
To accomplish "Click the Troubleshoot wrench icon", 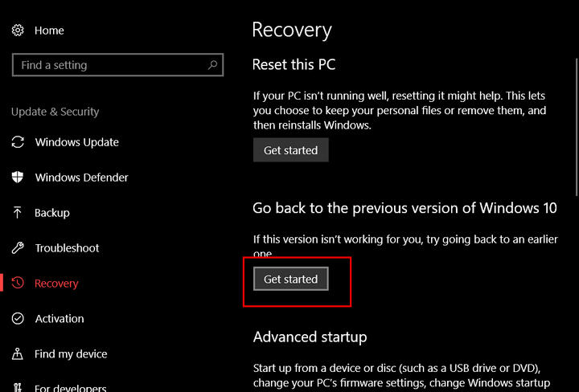I will coord(18,248).
